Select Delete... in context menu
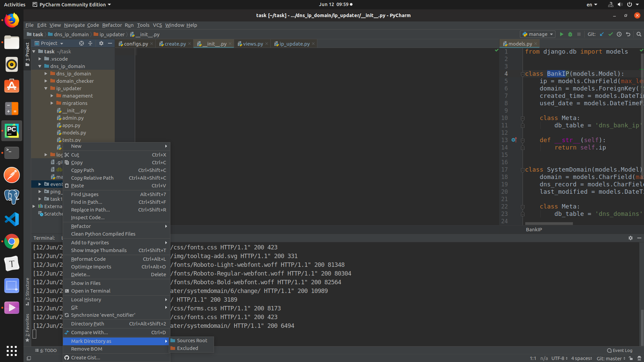This screenshot has height=362, width=644. [x=116, y=275]
